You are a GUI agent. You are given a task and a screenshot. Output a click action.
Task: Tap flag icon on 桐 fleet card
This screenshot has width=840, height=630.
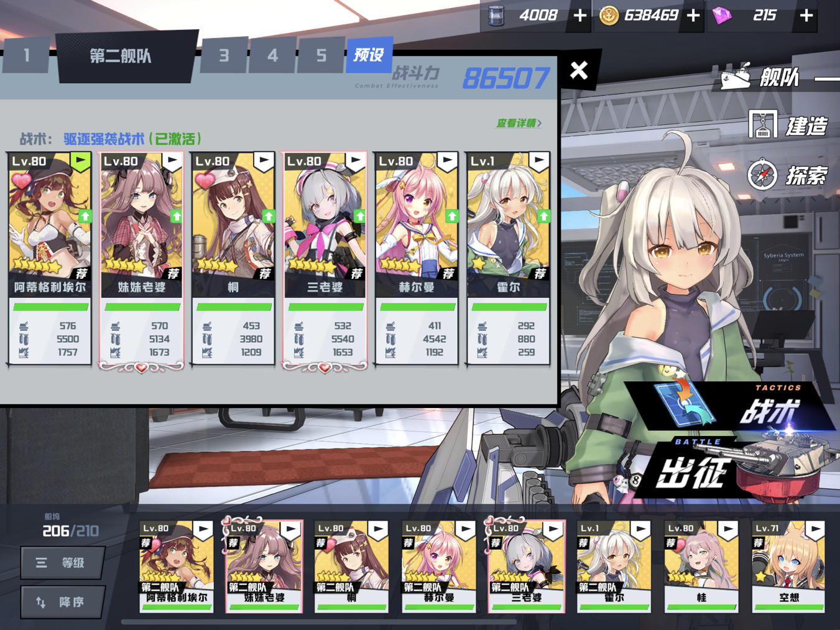tap(264, 162)
